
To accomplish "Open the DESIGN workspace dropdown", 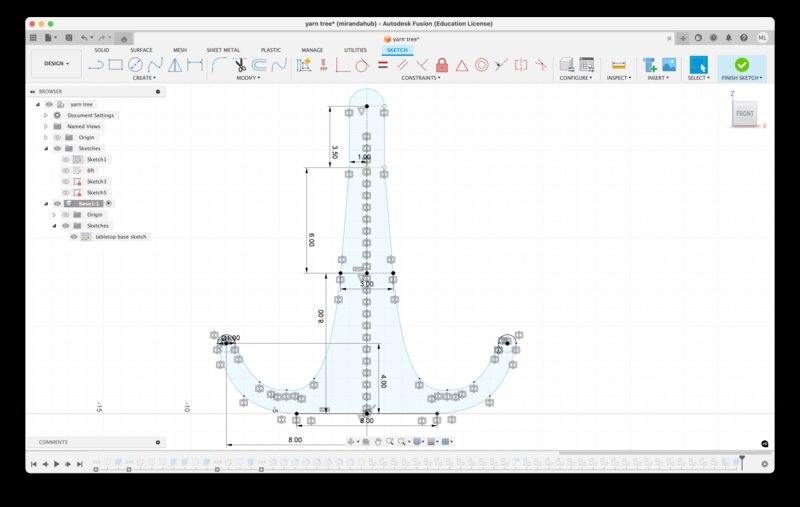I will pyautogui.click(x=56, y=63).
